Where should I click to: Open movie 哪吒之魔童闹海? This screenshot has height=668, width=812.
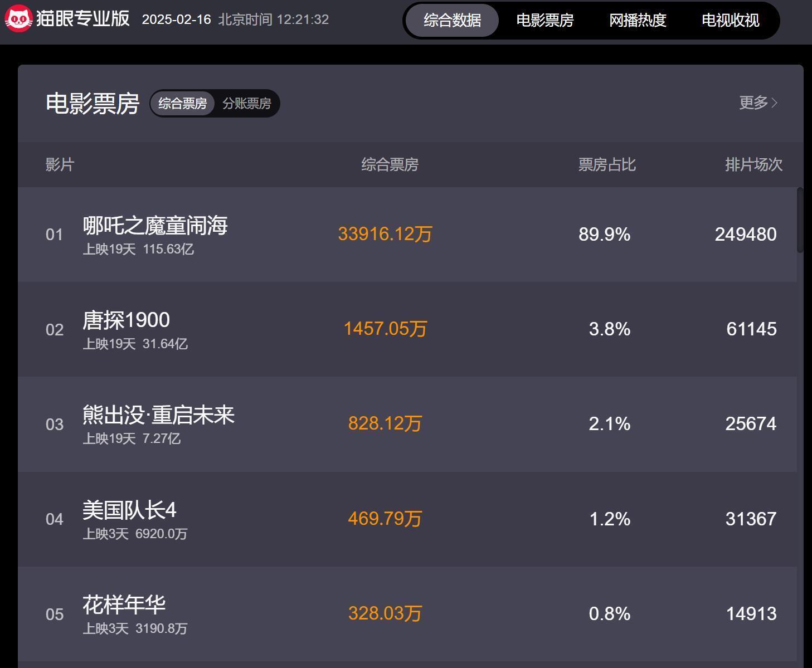point(155,226)
